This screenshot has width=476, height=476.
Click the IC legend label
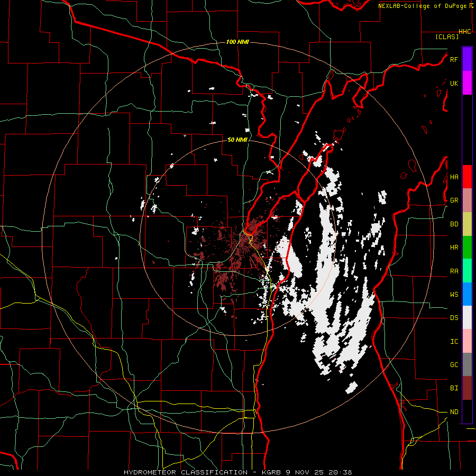pyautogui.click(x=454, y=342)
